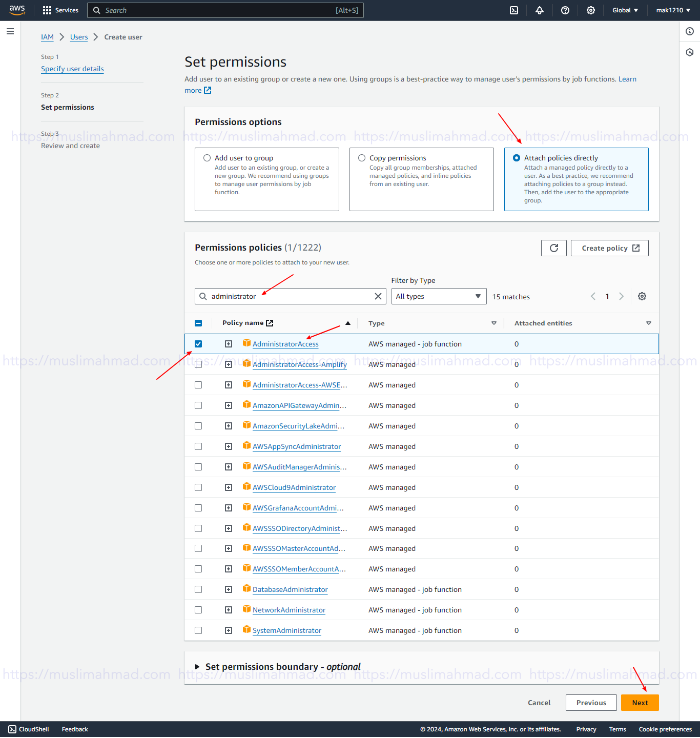Click the AWSAppSyncAdministrator policy cube icon
700x738 pixels.
click(x=246, y=445)
